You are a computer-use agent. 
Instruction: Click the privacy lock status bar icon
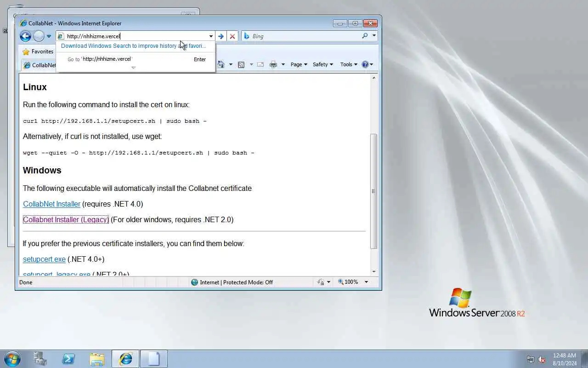tap(321, 282)
